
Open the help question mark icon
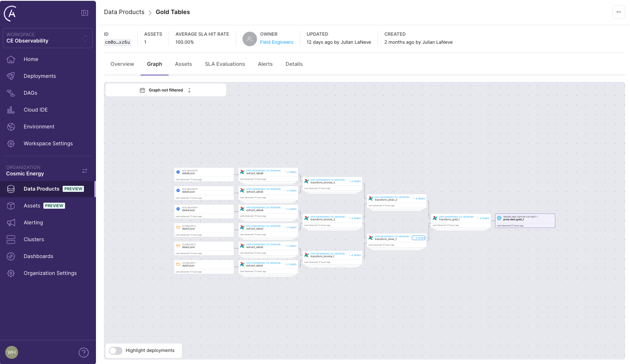click(x=84, y=352)
